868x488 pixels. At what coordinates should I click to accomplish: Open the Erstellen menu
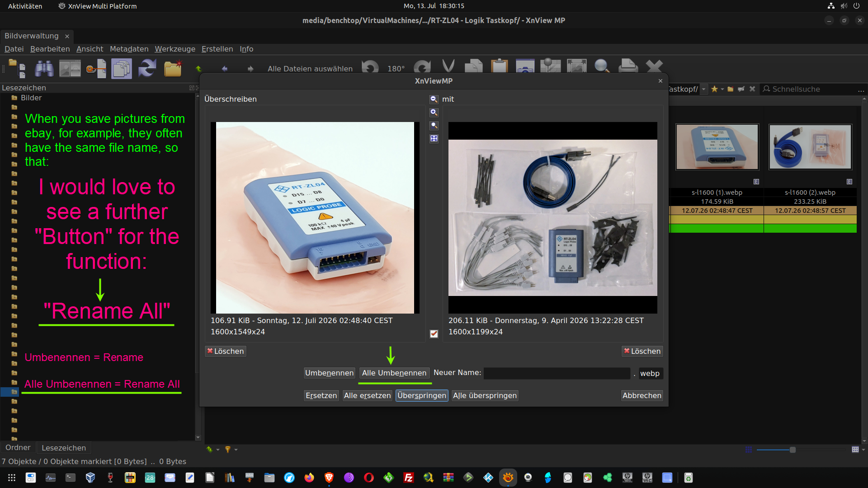tap(217, 49)
